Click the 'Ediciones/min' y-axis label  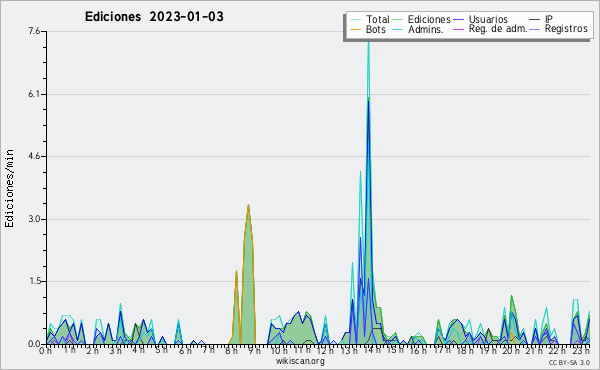[x=9, y=188]
